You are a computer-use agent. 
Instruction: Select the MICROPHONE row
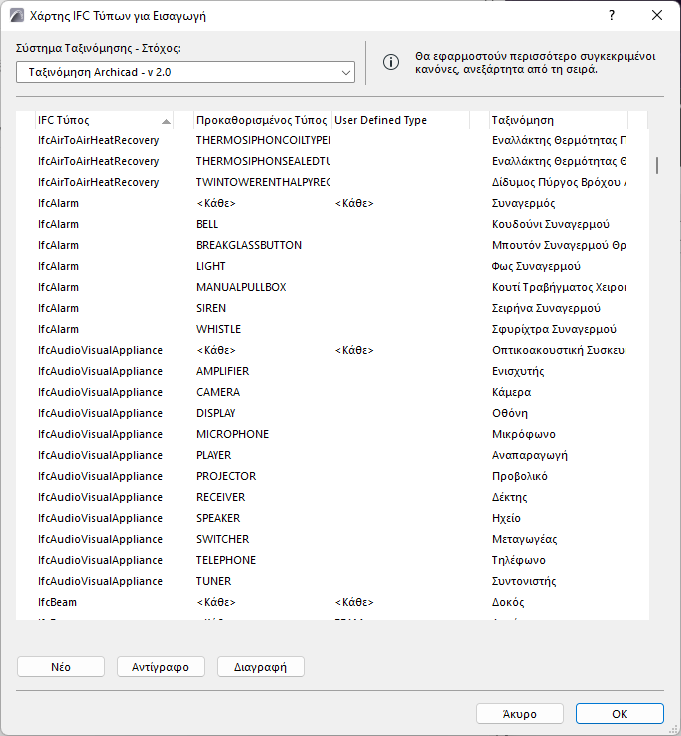pyautogui.click(x=332, y=434)
